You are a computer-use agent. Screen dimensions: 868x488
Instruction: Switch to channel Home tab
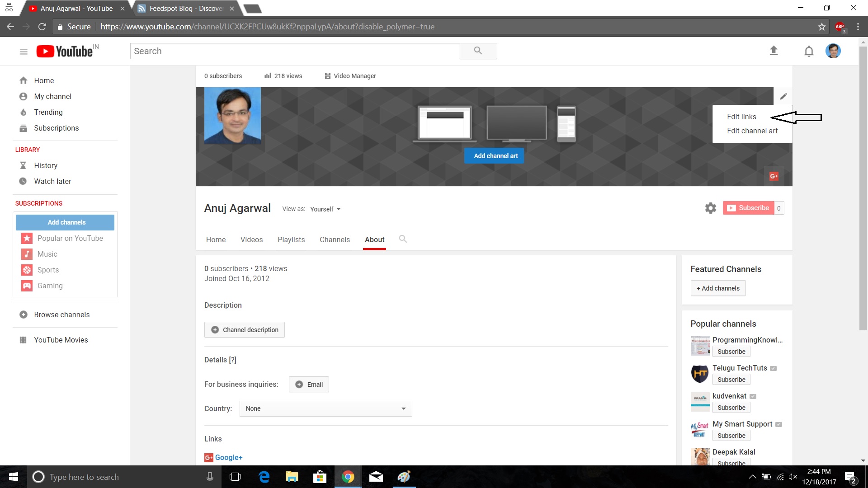[x=216, y=239]
